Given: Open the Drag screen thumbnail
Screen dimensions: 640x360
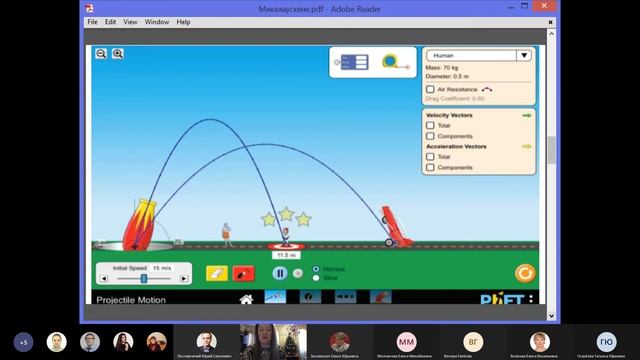Looking at the screenshot, I should tap(345, 297).
